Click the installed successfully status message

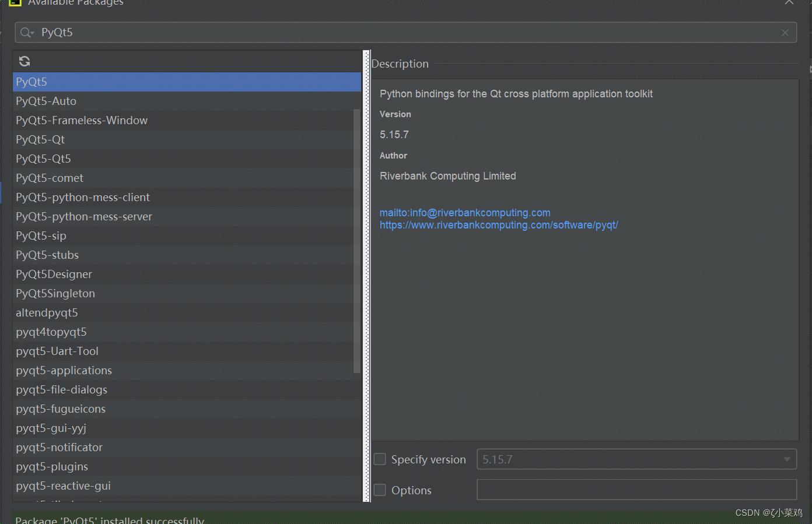110,519
